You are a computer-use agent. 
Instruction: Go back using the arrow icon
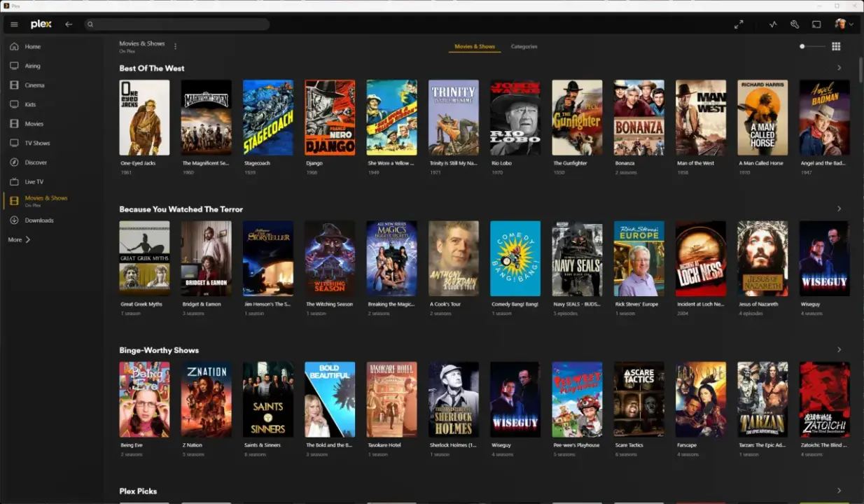click(69, 24)
